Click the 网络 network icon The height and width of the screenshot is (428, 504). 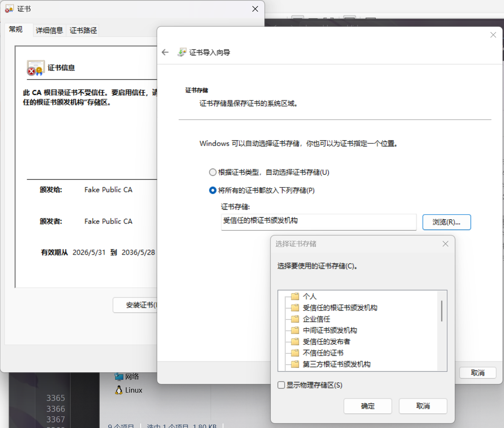point(119,376)
